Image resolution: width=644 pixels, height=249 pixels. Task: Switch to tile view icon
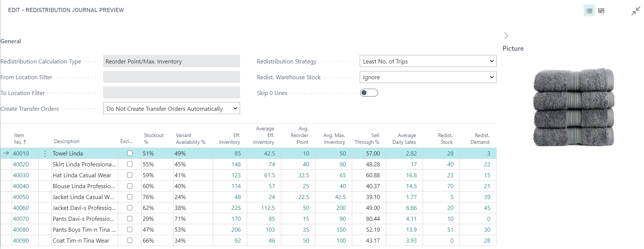coord(601,11)
